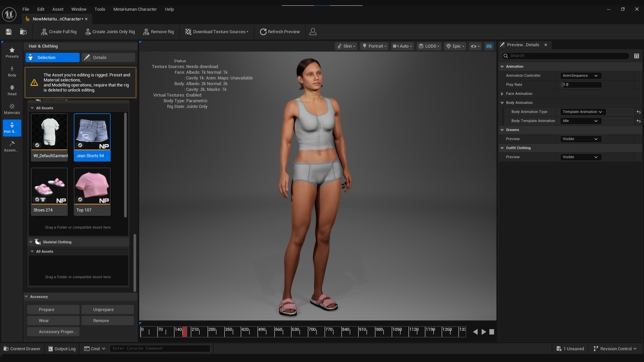
Task: Collapse All Assets under Skeletal Clothing
Action: [x=32, y=251]
